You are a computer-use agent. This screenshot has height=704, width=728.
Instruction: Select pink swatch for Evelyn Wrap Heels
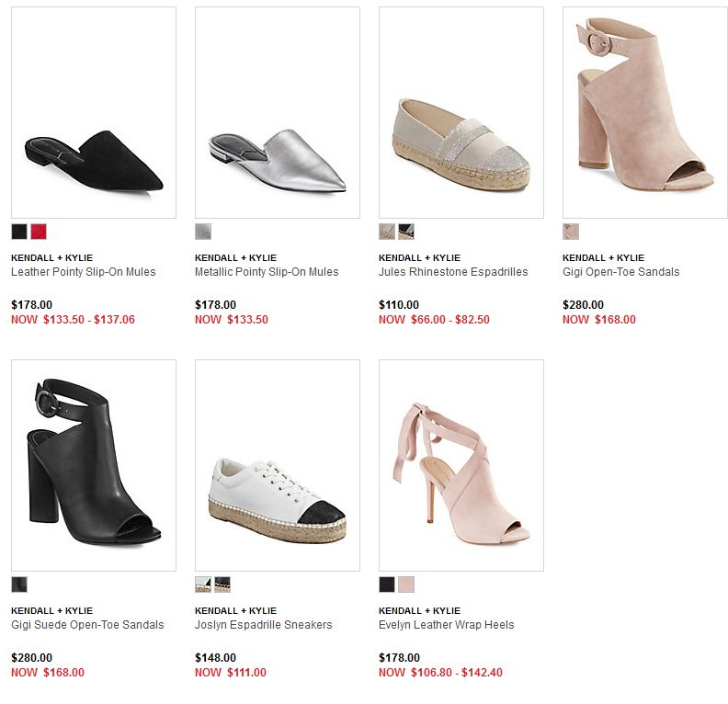coord(405,585)
